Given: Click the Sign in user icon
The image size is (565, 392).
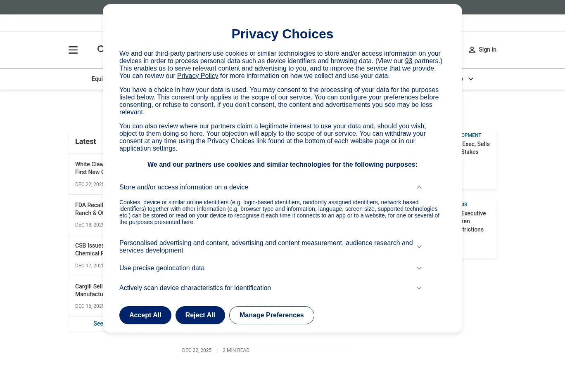Looking at the screenshot, I should 472,50.
